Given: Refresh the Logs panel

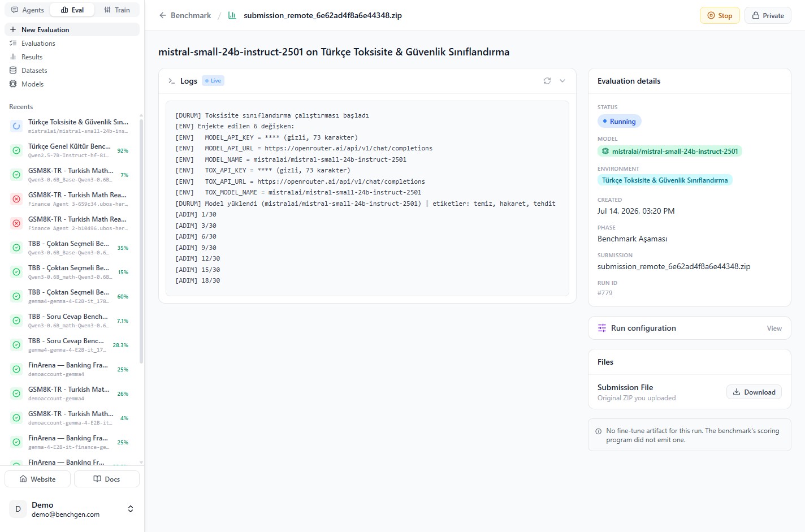Looking at the screenshot, I should (547, 81).
